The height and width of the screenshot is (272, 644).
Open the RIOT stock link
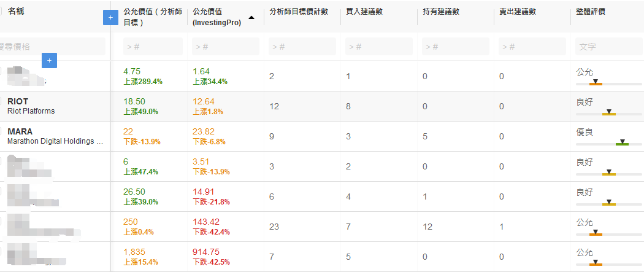click(18, 101)
